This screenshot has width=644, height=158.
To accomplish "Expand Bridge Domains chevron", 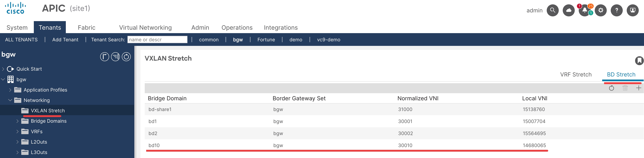I will [x=17, y=121].
